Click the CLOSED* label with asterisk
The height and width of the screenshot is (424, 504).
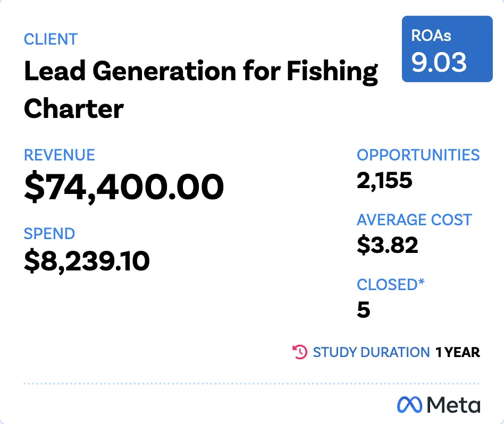[391, 285]
